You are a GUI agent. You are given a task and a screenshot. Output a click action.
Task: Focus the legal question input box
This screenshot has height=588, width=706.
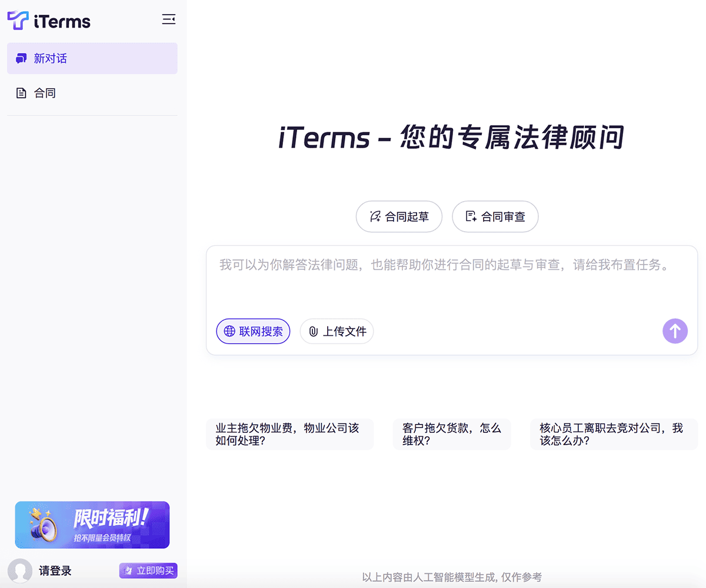click(x=451, y=282)
